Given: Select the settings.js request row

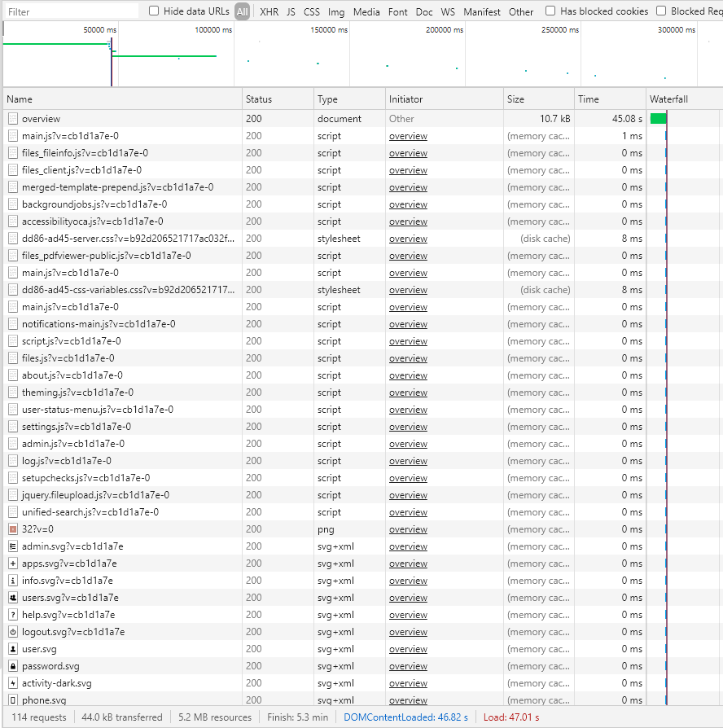Looking at the screenshot, I should (362, 427).
